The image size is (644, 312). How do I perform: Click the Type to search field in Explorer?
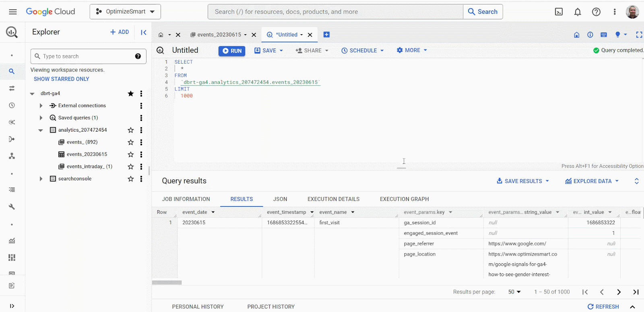(x=88, y=56)
